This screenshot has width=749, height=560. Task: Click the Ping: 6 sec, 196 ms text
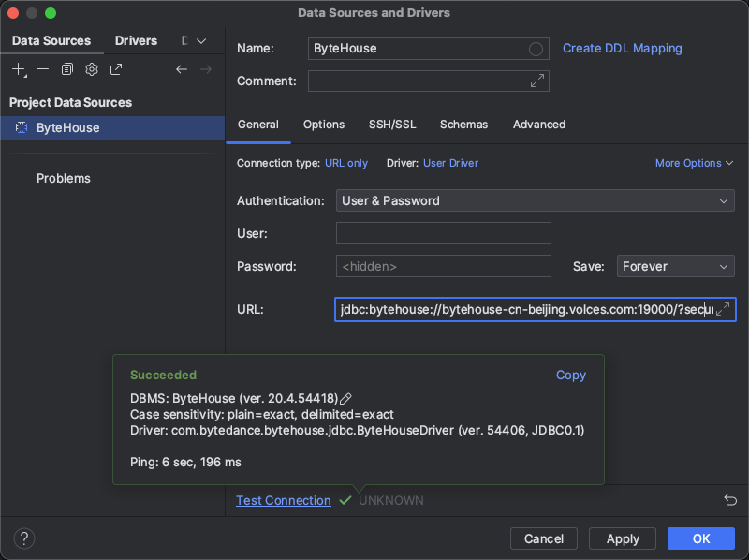point(185,462)
